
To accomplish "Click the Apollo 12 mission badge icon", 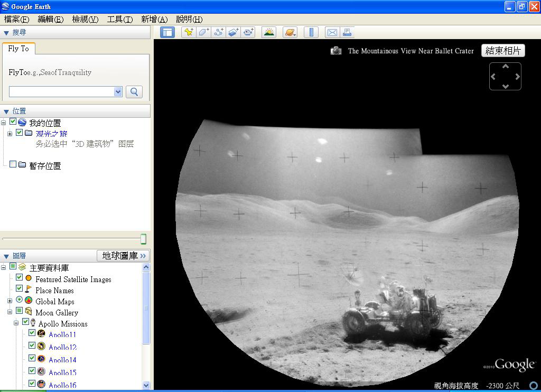I will pos(41,346).
